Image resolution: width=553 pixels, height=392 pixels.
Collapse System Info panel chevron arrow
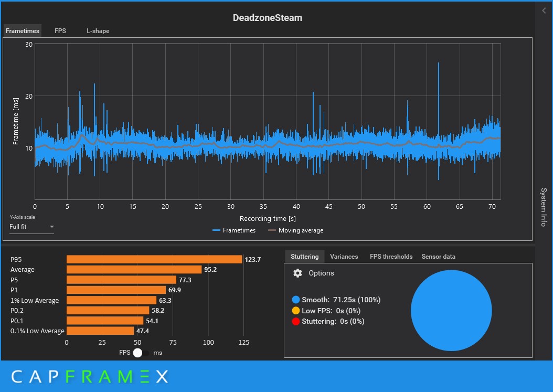point(544,10)
